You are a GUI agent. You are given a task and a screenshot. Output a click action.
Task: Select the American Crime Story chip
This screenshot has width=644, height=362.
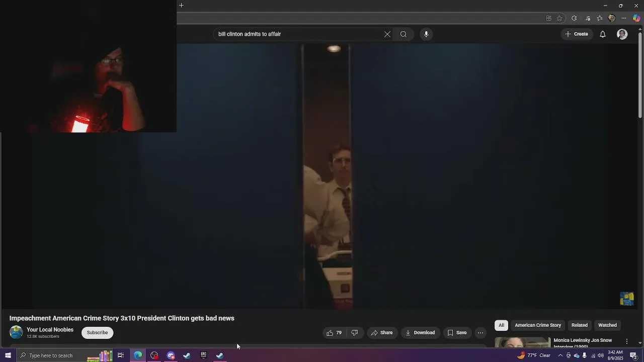click(538, 325)
